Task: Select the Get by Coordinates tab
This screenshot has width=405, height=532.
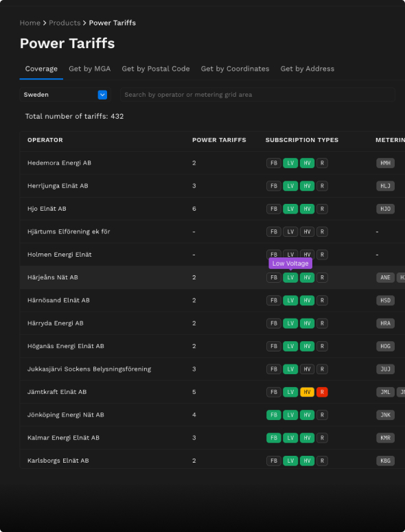Action: pyautogui.click(x=235, y=69)
